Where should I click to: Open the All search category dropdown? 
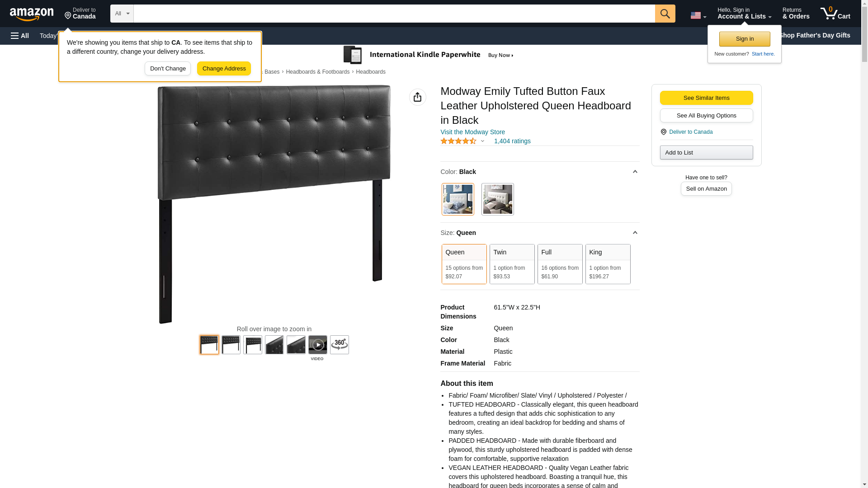point(122,14)
